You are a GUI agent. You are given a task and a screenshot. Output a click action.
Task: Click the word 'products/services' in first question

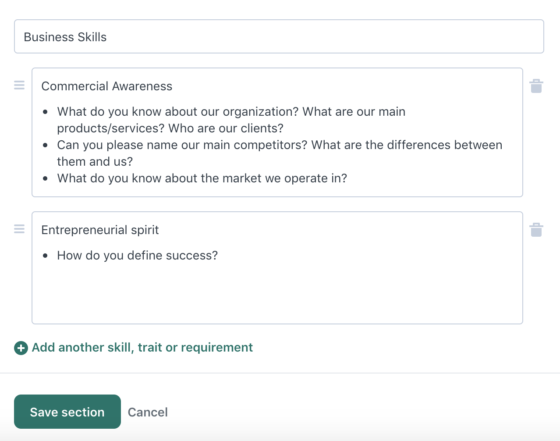click(x=111, y=128)
